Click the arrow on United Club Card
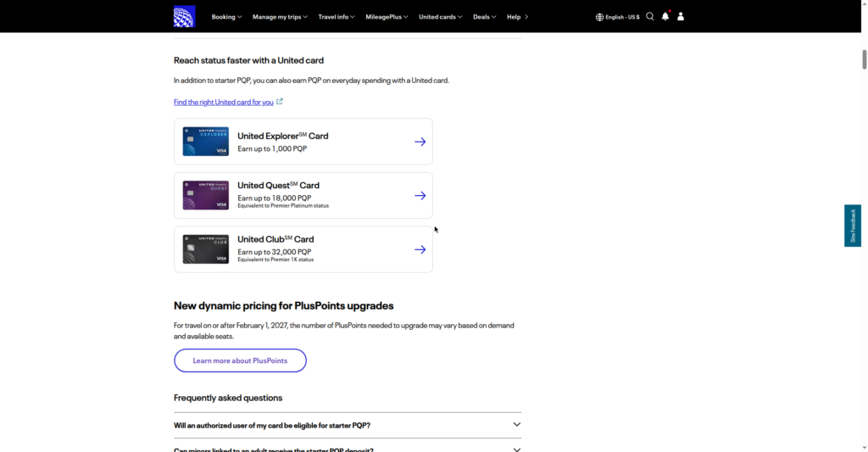Screen dimensions: 868x452 coord(420,249)
